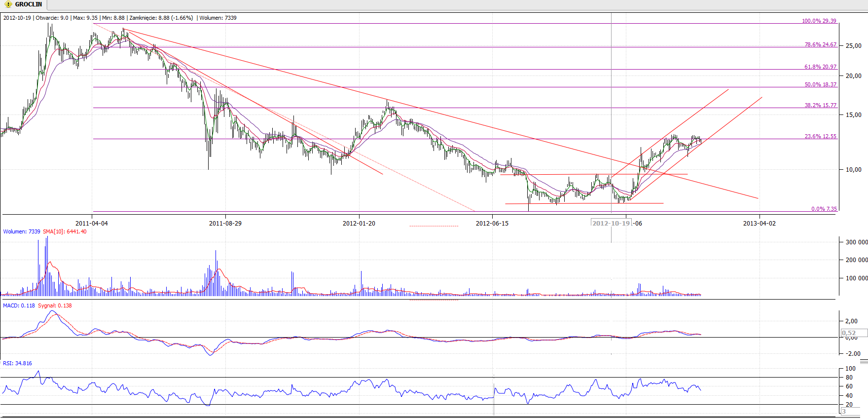The width and height of the screenshot is (868, 419).
Task: Click the MACD axis -2.00 label
Action: [x=853, y=354]
